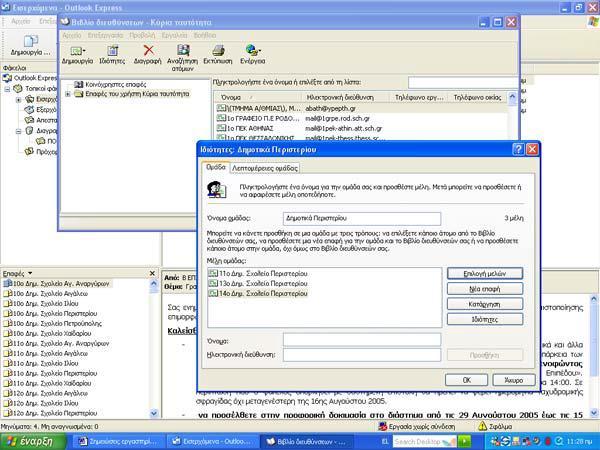Open the Επαφές dropdown arrow
600x450 pixels.
[30, 273]
